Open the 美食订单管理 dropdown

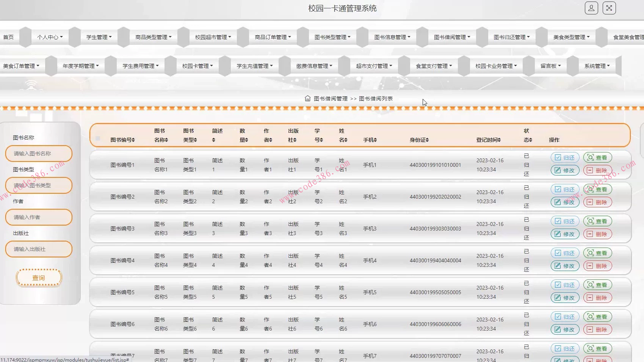point(21,66)
